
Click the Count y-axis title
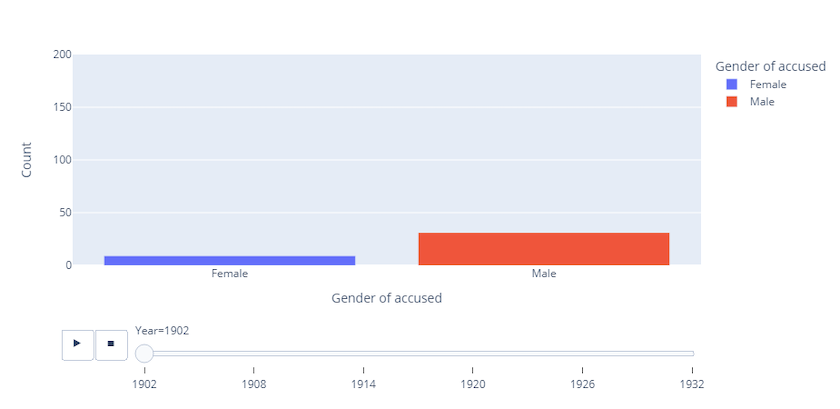pos(27,160)
